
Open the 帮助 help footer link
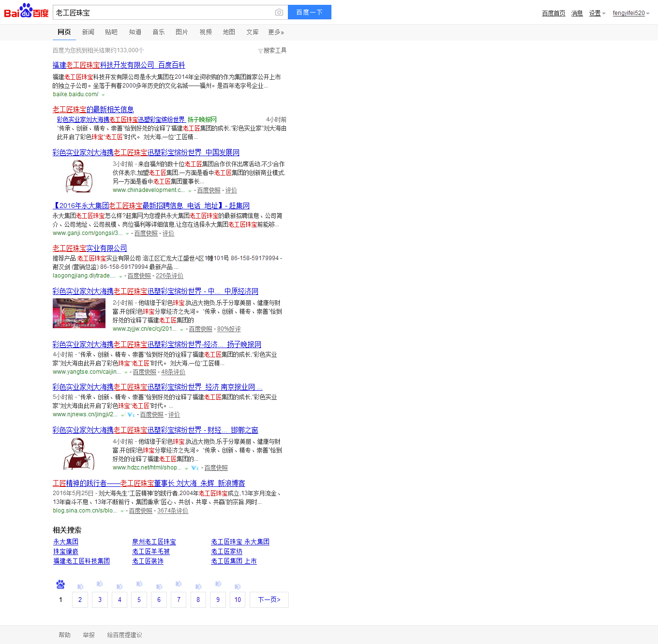(x=64, y=635)
